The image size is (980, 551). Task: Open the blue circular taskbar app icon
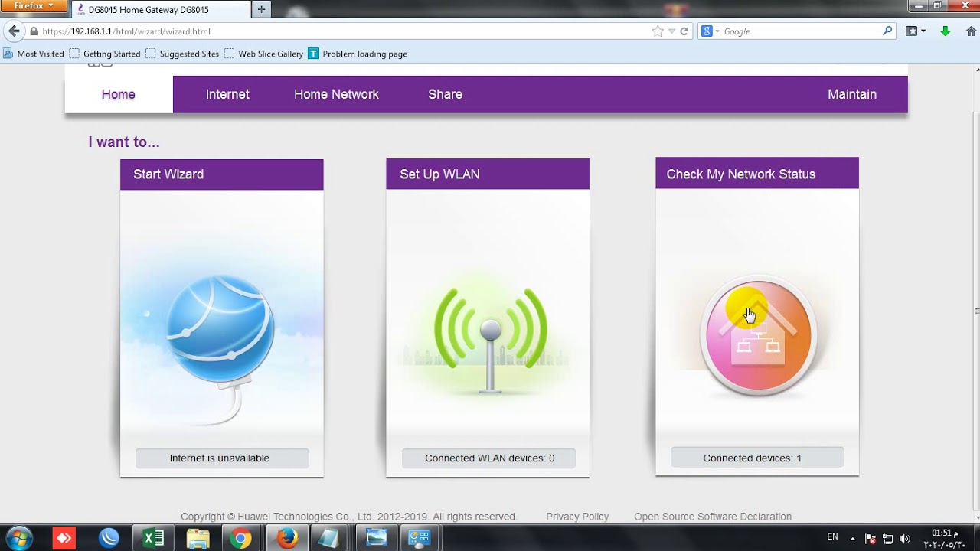[109, 538]
